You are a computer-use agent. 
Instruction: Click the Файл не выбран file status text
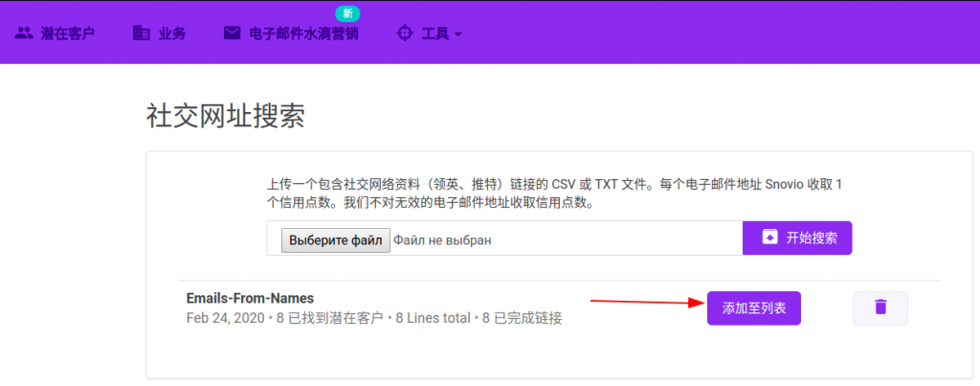[442, 239]
